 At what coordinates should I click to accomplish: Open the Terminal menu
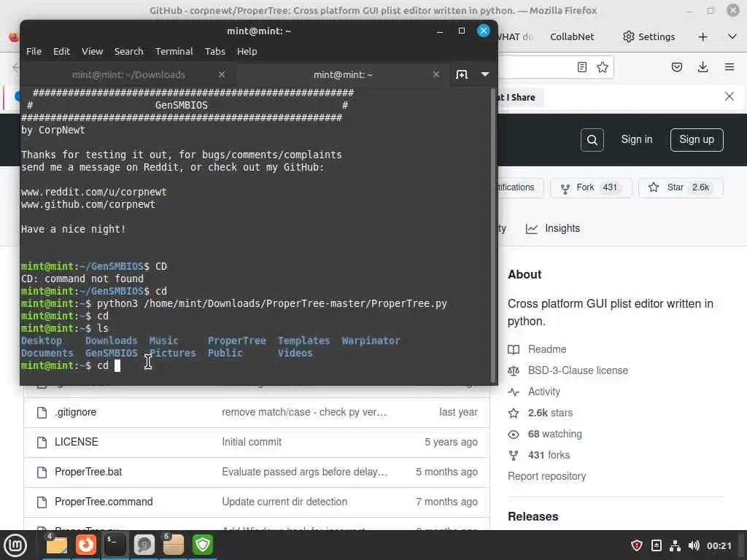pyautogui.click(x=174, y=52)
